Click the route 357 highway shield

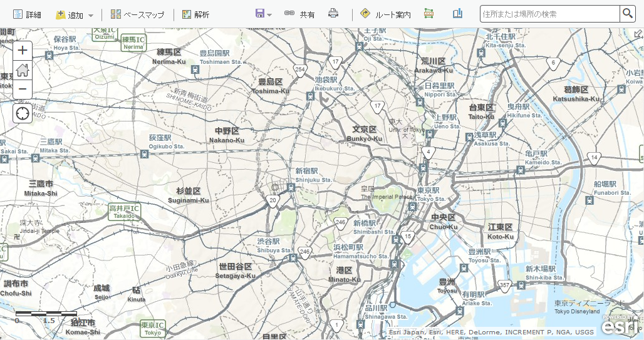point(504,286)
